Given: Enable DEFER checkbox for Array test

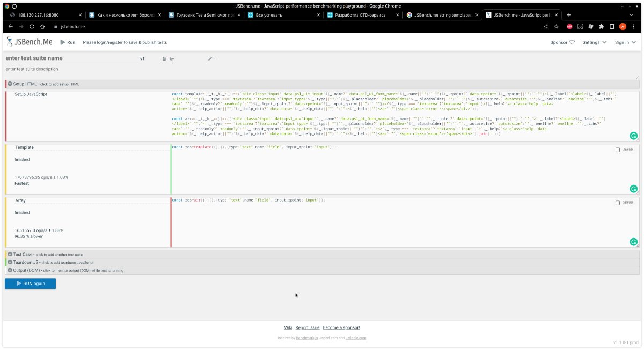Looking at the screenshot, I should [618, 203].
